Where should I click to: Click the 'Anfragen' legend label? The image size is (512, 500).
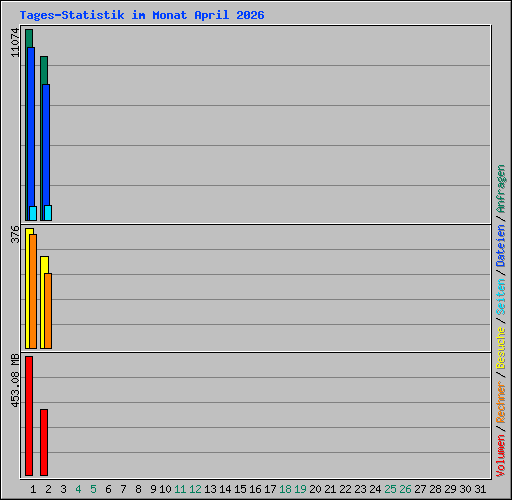501,189
